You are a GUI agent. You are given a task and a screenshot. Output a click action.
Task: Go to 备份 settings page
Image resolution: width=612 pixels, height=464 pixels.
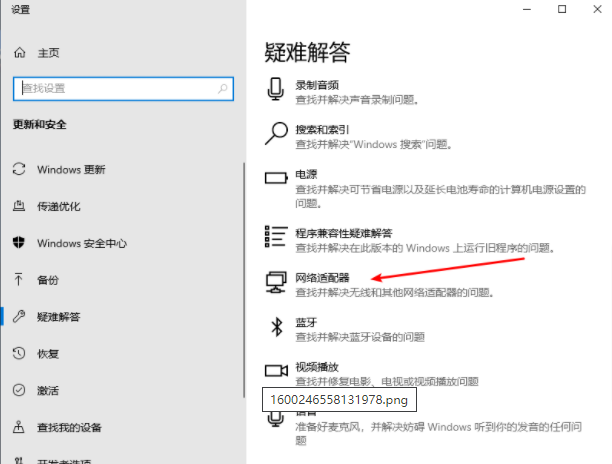(x=48, y=280)
